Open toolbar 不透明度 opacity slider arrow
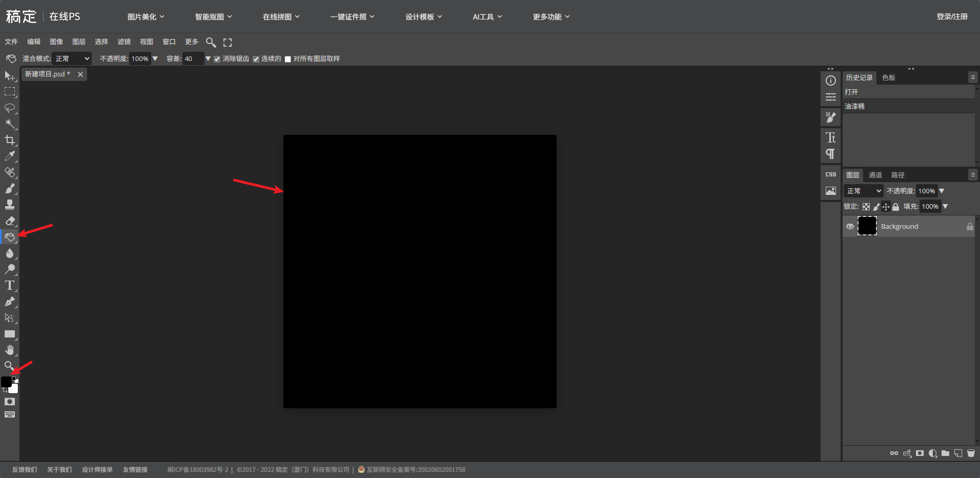Image resolution: width=980 pixels, height=478 pixels. (155, 59)
